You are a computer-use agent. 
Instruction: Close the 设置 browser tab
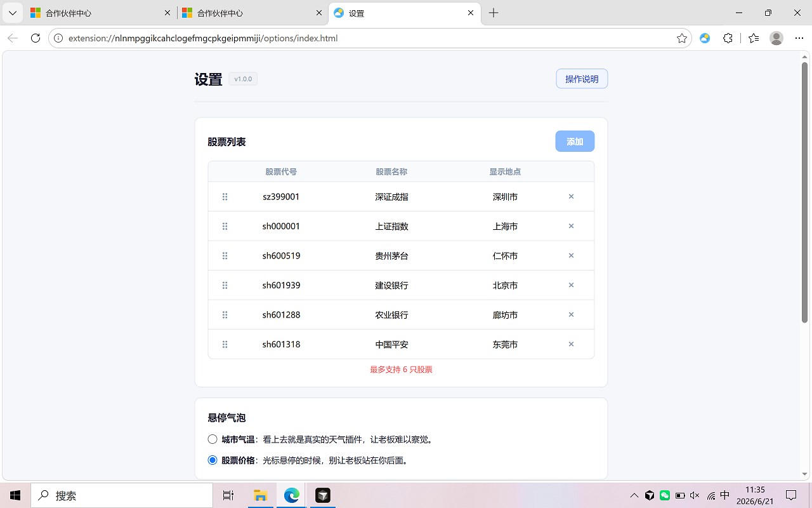point(471,13)
